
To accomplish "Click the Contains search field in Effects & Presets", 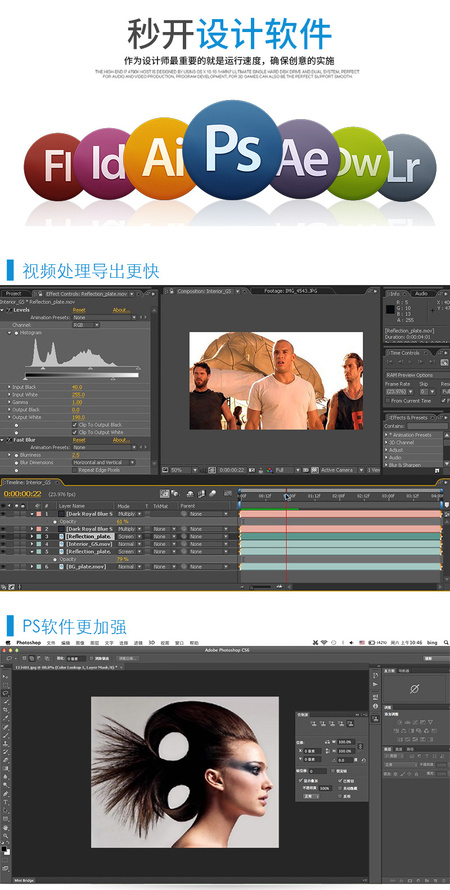I will [427, 426].
